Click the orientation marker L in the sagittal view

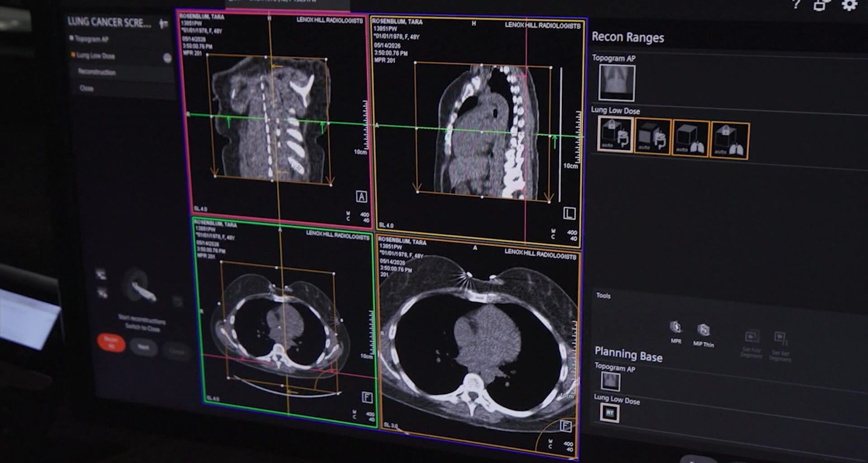569,214
